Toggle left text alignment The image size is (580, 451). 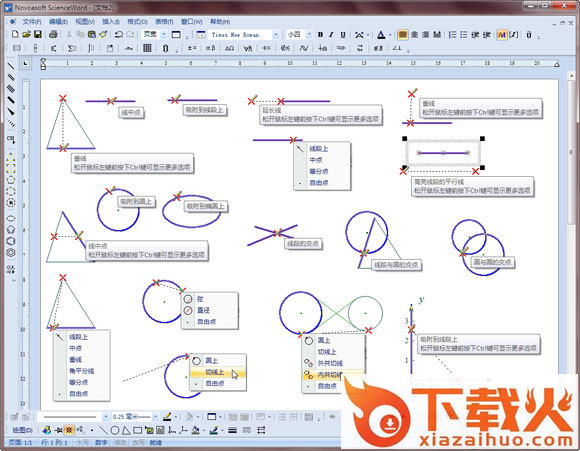[x=402, y=34]
